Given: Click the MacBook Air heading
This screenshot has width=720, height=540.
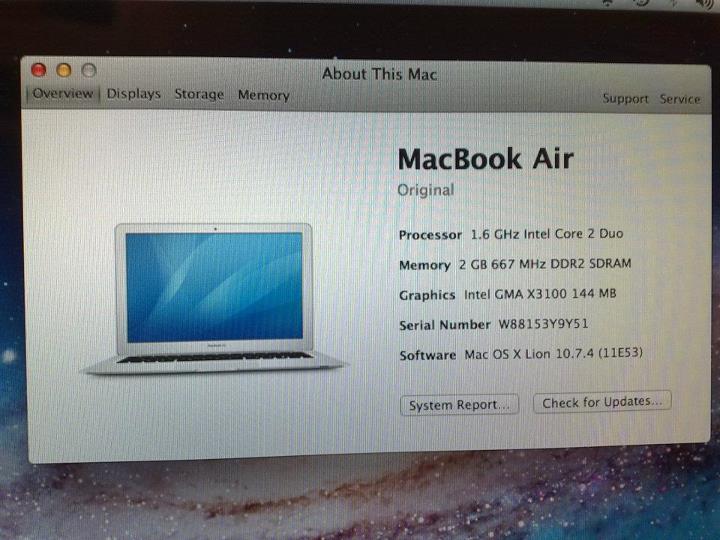Looking at the screenshot, I should click(x=486, y=159).
